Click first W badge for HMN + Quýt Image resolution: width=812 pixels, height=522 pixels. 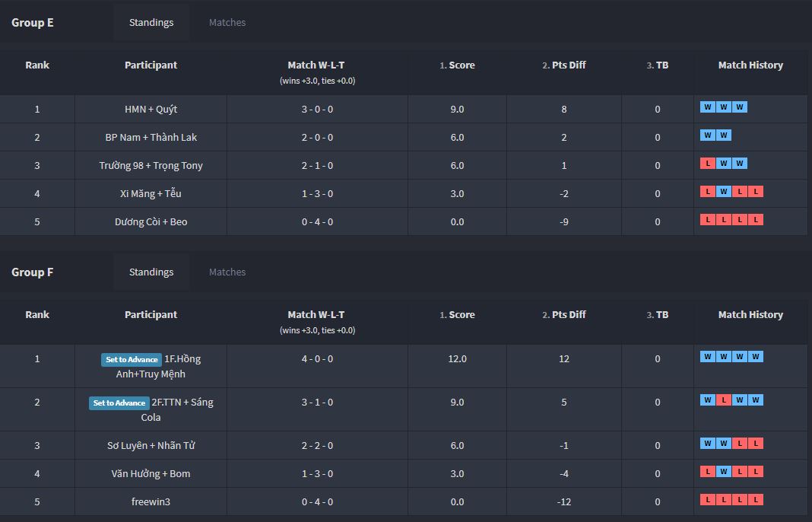[x=708, y=107]
